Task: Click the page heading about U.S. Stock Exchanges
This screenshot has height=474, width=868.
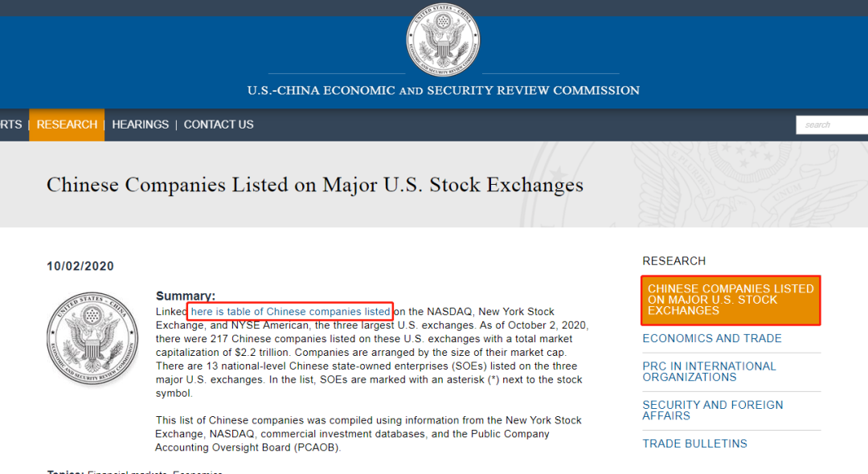Action: (x=314, y=185)
